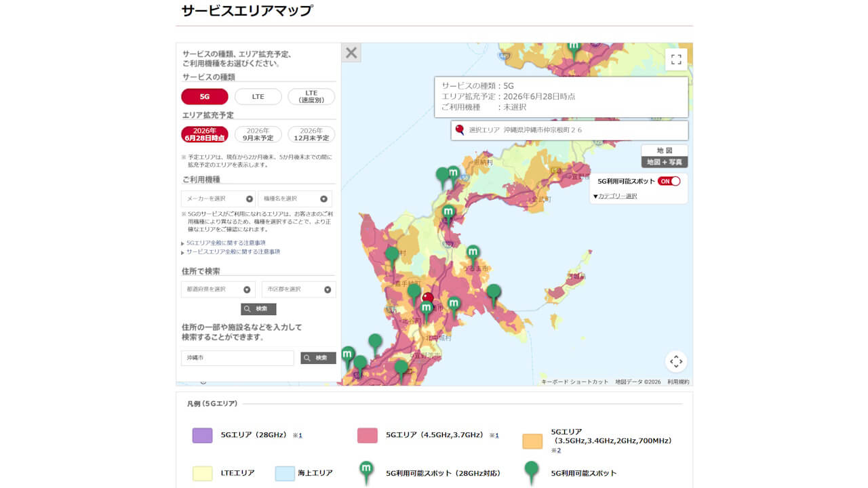Image resolution: width=868 pixels, height=488 pixels.
Task: Click the plain green pin beside 読谷村
Action: point(392,258)
